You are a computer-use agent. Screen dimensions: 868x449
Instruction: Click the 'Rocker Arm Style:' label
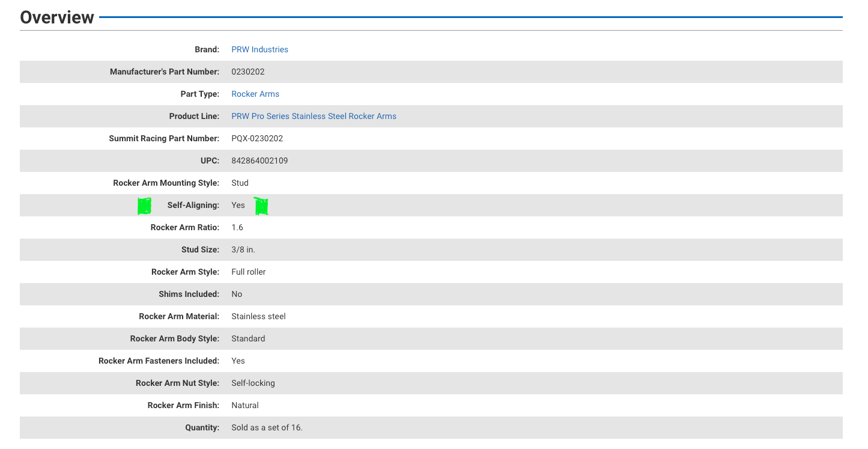coord(186,272)
